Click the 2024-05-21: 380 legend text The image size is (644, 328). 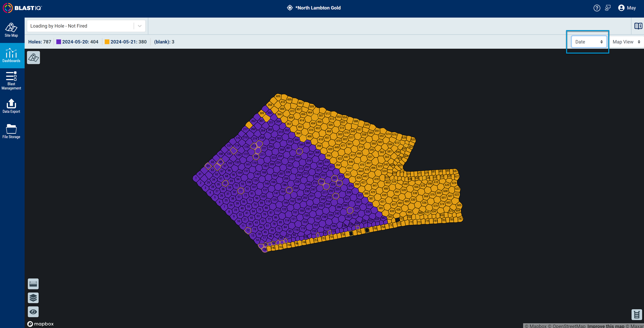[x=129, y=42]
